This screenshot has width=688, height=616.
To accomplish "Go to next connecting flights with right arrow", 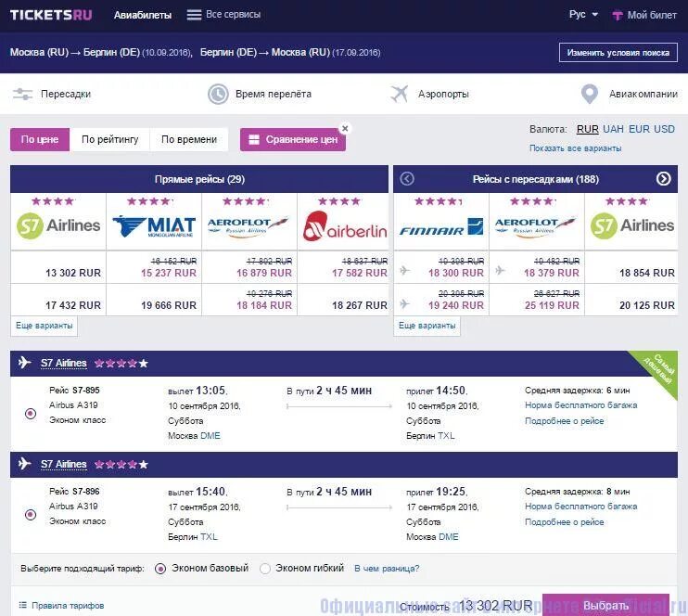I will (x=664, y=179).
